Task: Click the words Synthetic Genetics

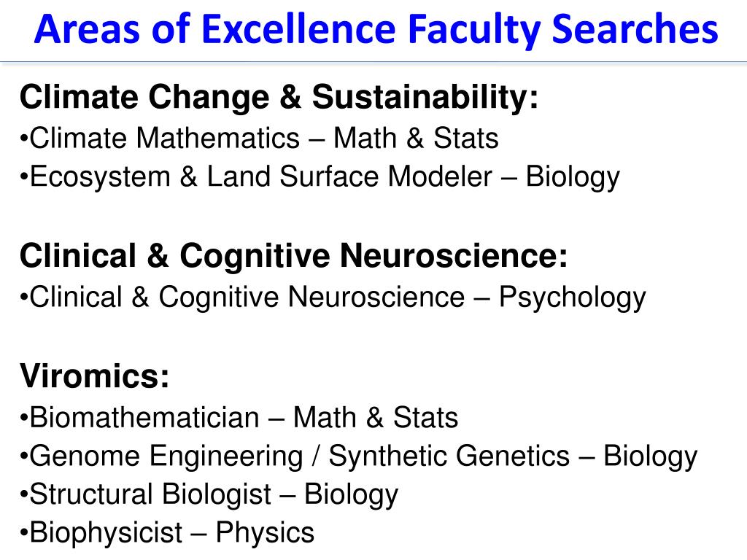Action: [449, 457]
